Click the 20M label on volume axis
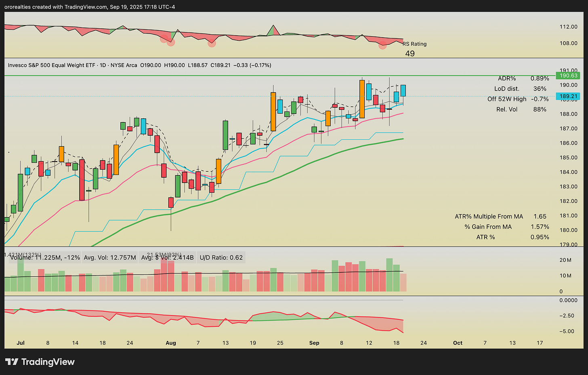The height and width of the screenshot is (375, 588). (x=565, y=260)
